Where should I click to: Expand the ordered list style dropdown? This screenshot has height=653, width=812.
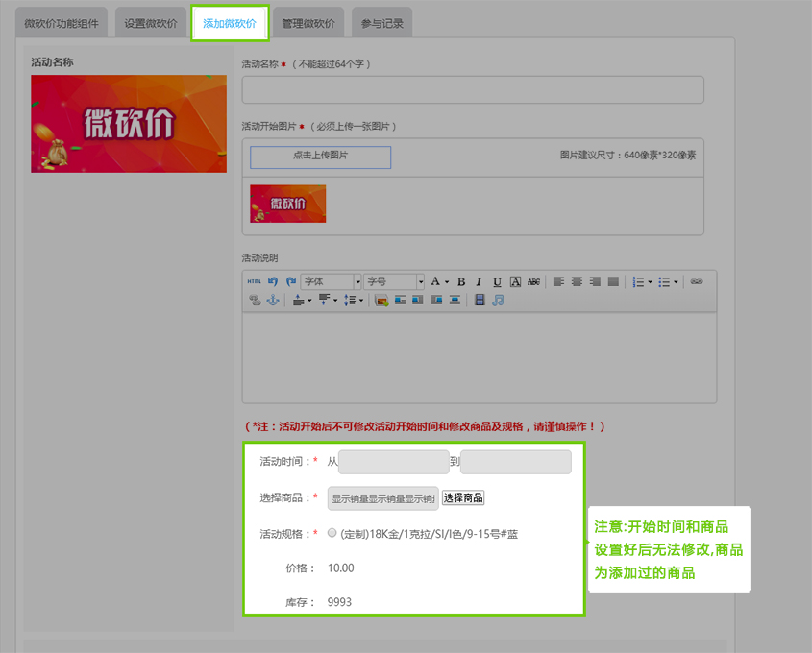click(x=651, y=281)
